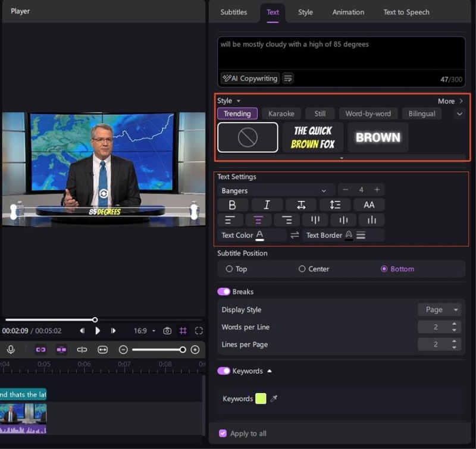The height and width of the screenshot is (449, 476).
Task: Collapse the Keywords section arrow
Action: (x=270, y=371)
